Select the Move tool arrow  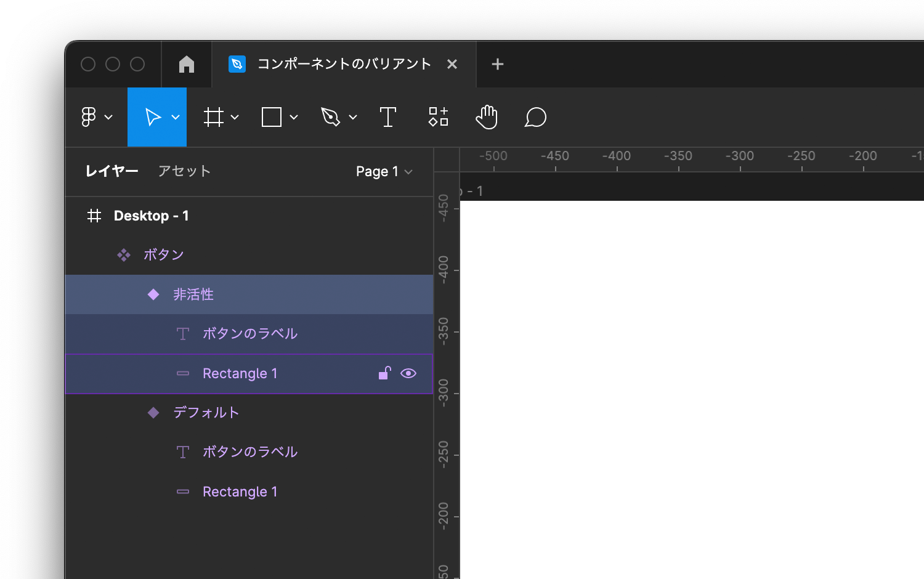(152, 117)
